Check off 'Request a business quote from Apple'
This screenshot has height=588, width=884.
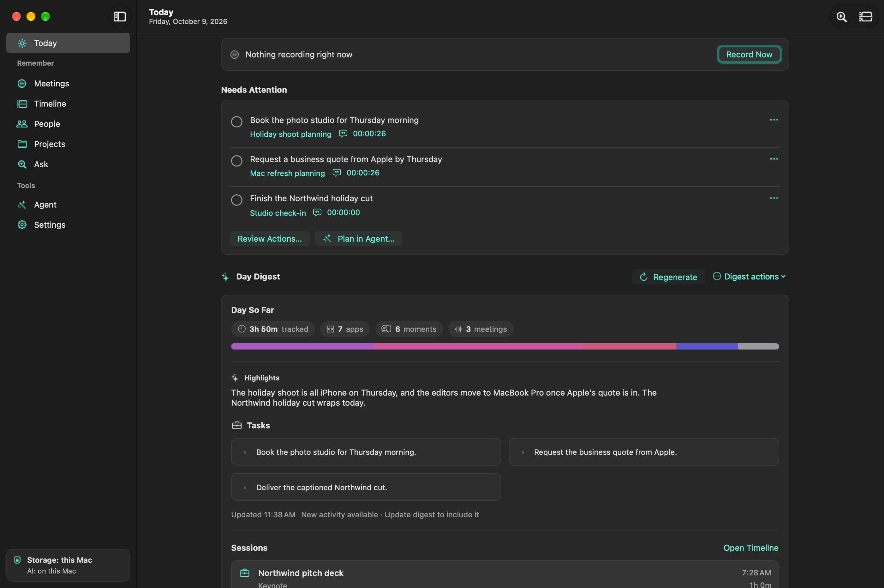click(237, 161)
